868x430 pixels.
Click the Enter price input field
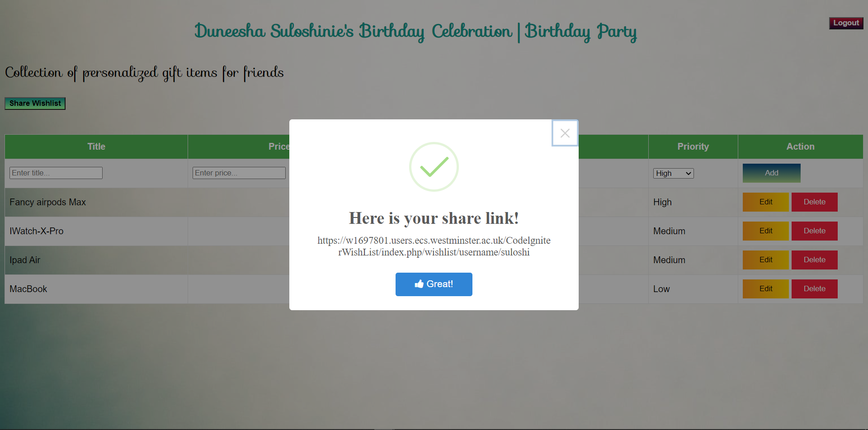(239, 173)
